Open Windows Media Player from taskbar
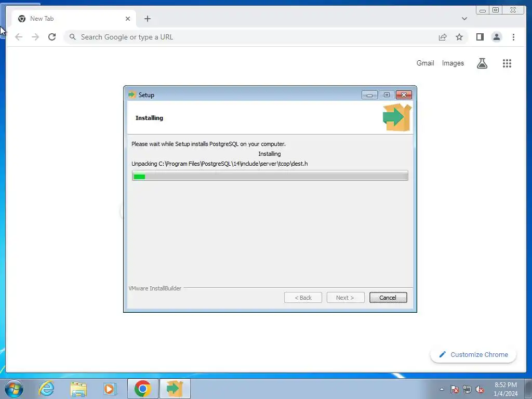The width and height of the screenshot is (532, 399). [110, 389]
